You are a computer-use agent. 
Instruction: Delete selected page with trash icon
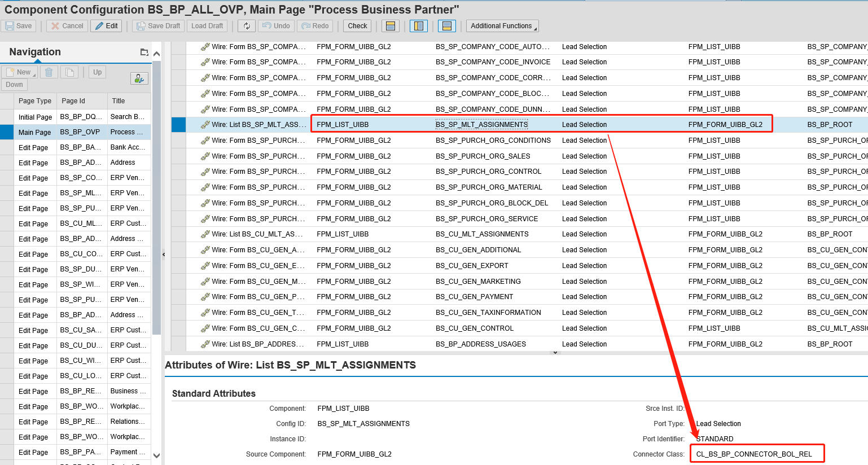pyautogui.click(x=49, y=72)
